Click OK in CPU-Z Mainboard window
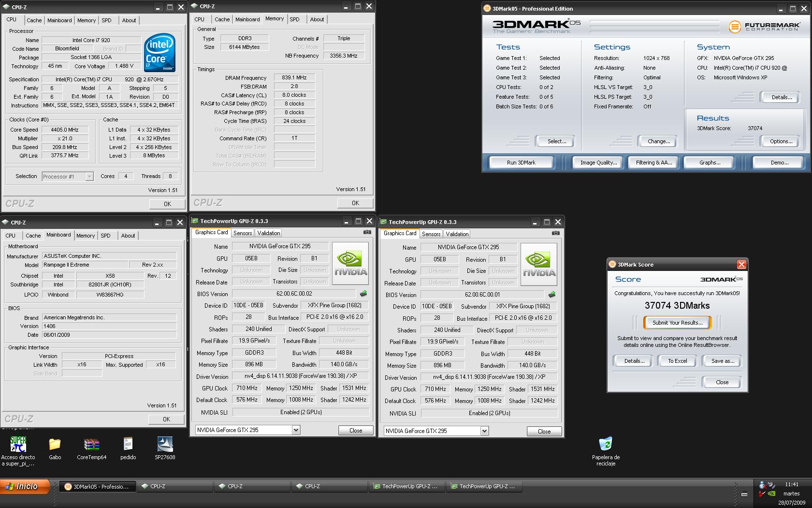812x508 pixels. (x=166, y=419)
